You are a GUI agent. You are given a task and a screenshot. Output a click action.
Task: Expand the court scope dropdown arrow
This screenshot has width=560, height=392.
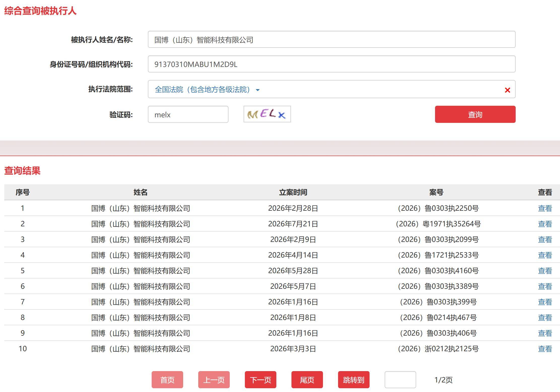click(257, 90)
